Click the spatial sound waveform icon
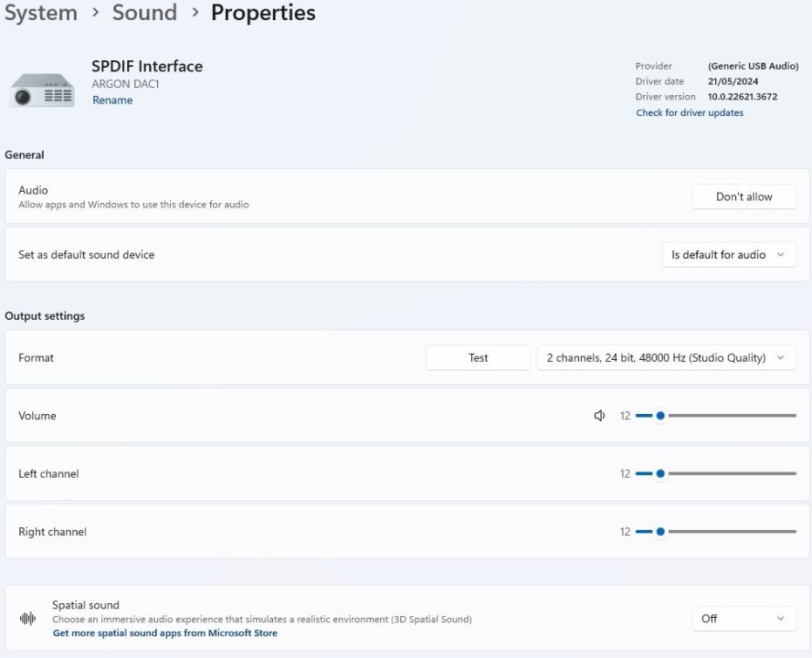 tap(28, 619)
